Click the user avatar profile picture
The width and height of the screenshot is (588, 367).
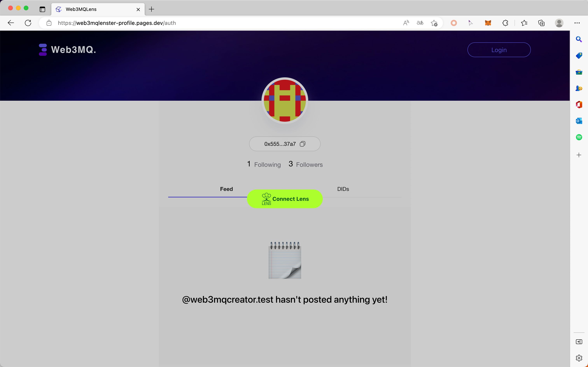click(x=284, y=101)
